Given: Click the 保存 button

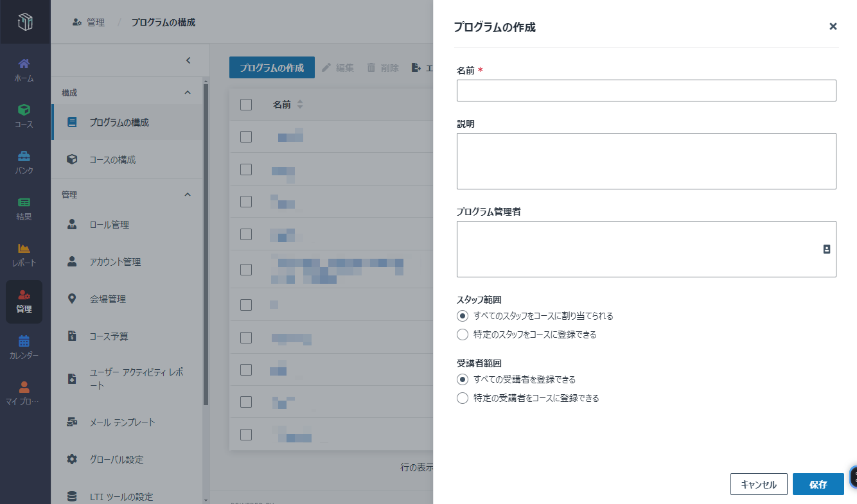Looking at the screenshot, I should tap(818, 484).
